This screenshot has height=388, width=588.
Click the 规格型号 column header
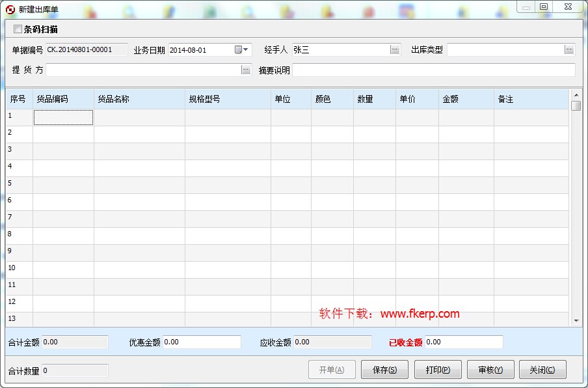coord(228,99)
